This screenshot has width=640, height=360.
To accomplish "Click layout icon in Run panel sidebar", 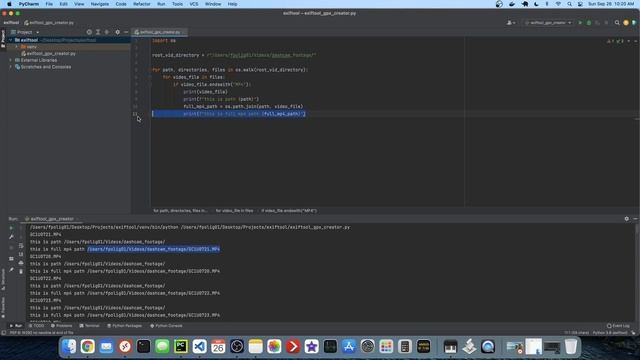I will 11,258.
